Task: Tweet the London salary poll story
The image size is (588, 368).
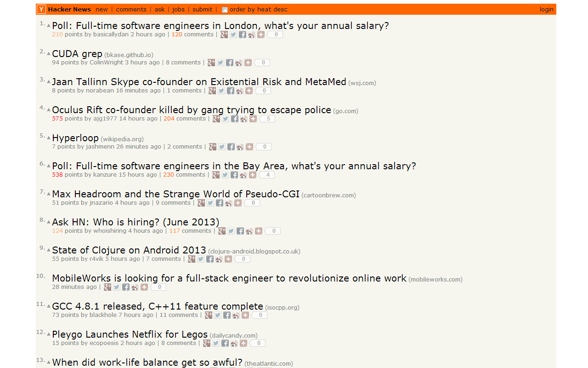Action: click(233, 34)
